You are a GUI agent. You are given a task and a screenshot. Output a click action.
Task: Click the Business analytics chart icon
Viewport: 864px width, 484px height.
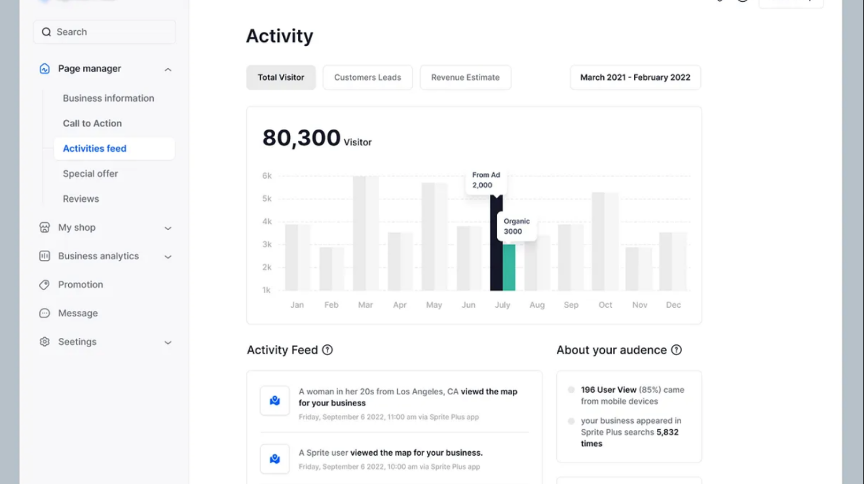[45, 256]
